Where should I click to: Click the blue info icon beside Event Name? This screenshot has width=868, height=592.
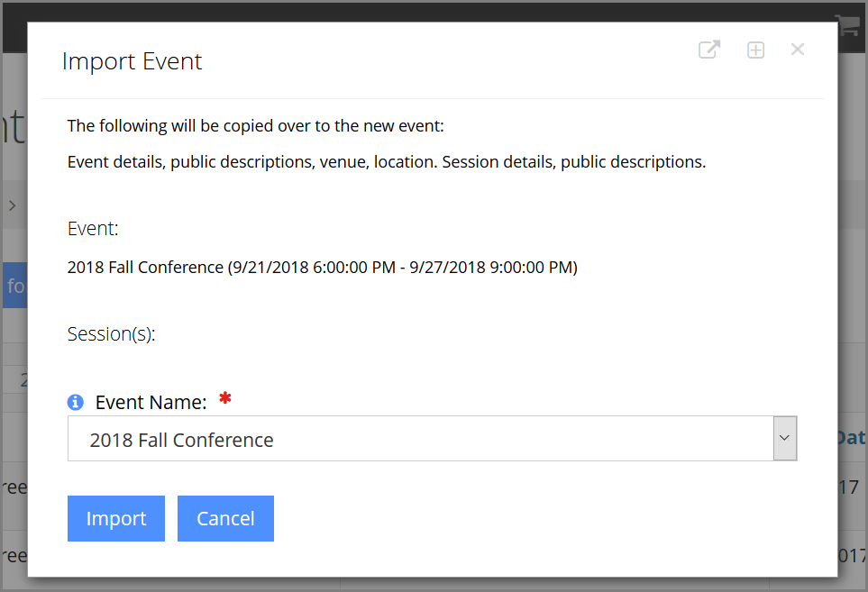pos(76,402)
